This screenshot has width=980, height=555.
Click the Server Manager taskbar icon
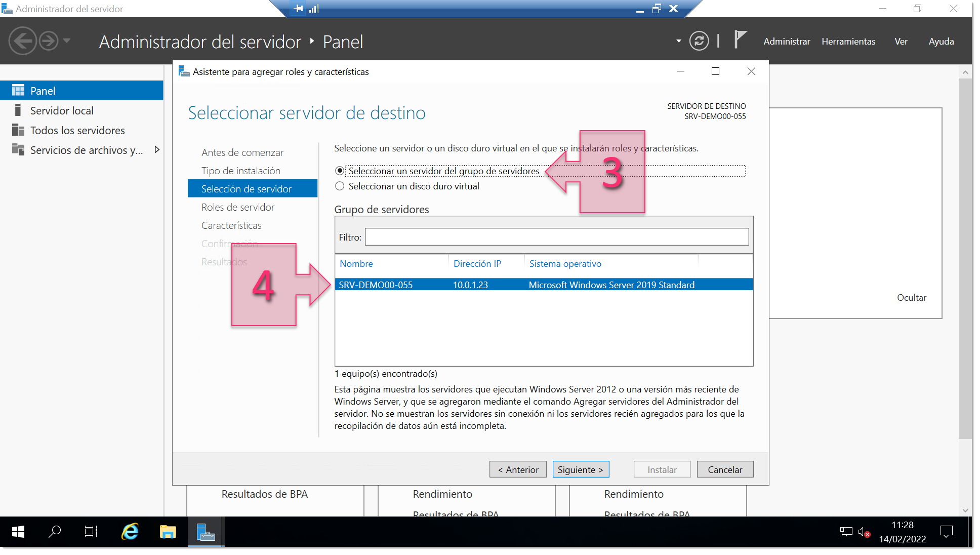coord(206,532)
